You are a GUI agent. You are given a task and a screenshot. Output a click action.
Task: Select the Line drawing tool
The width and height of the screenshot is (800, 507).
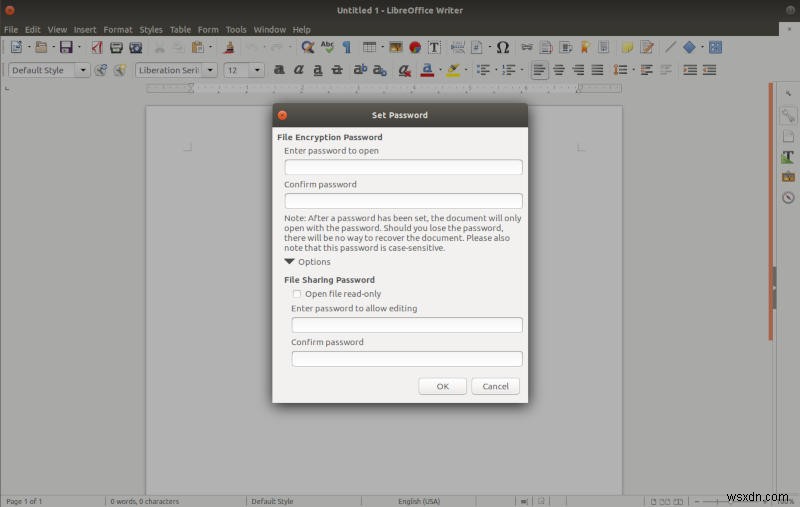(670, 47)
